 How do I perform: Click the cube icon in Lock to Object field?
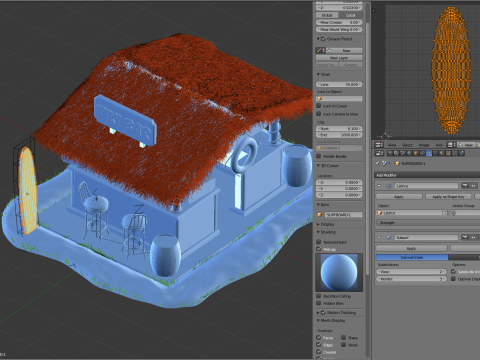(319, 99)
